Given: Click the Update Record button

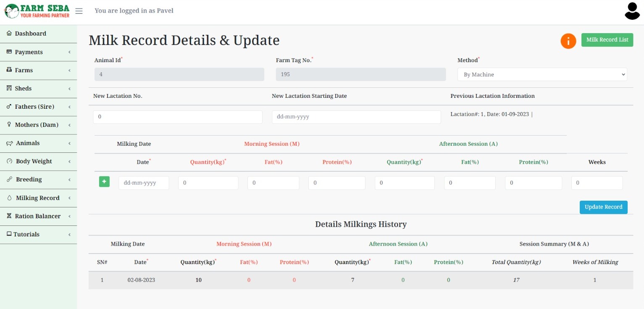Looking at the screenshot, I should (603, 207).
